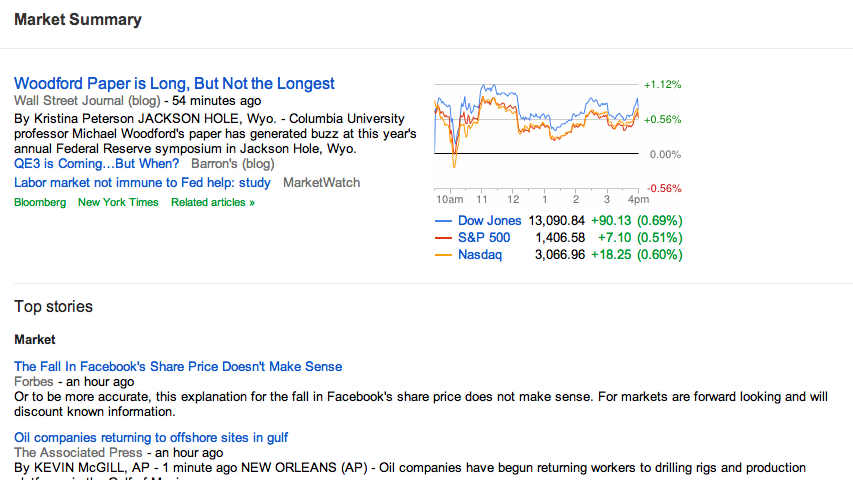Open Fall In Facebook's Share Price article
Viewport: 853px width, 480px height.
click(178, 367)
